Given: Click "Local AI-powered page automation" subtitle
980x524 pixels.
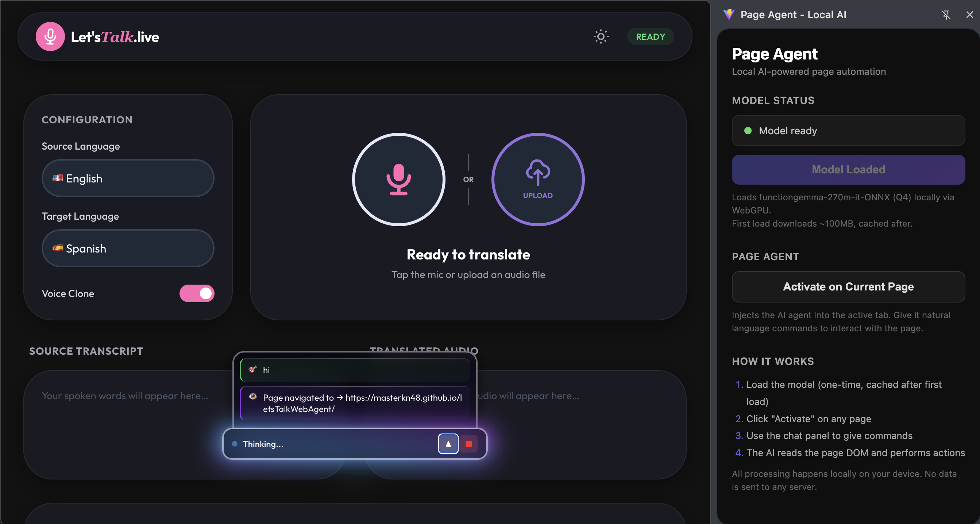Looking at the screenshot, I should pos(809,72).
